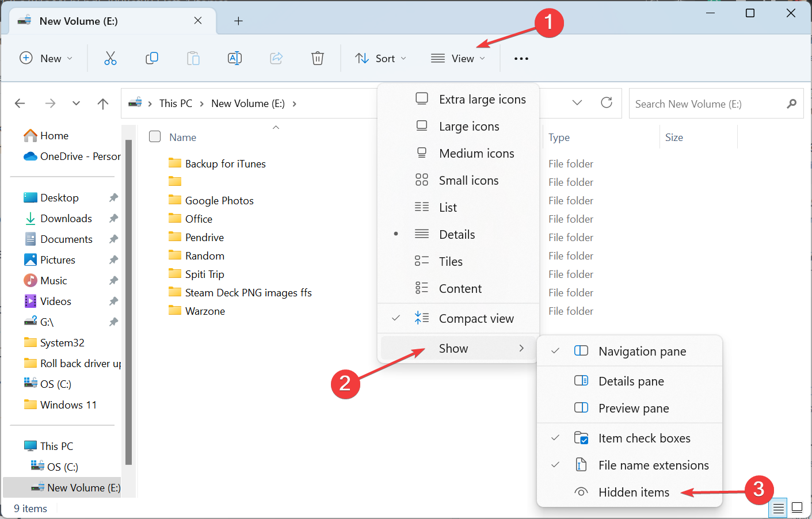This screenshot has width=812, height=519.
Task: Open the Google Photos folder
Action: coord(219,201)
